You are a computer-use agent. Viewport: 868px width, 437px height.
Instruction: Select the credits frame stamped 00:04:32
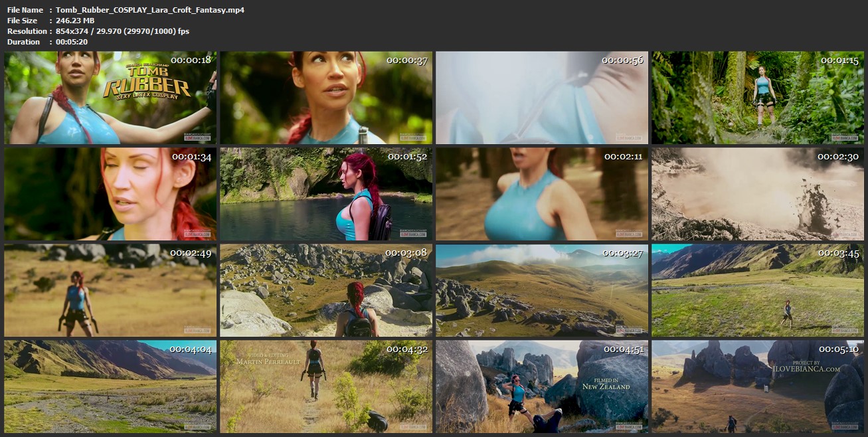(x=326, y=387)
